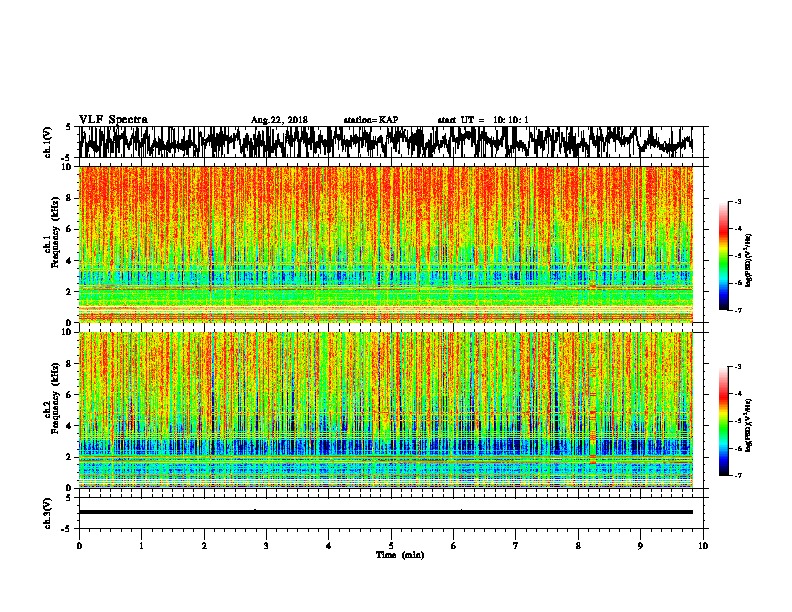The width and height of the screenshot is (792, 612).
Task: Click the time axis tick label '6'
Action: click(x=453, y=545)
